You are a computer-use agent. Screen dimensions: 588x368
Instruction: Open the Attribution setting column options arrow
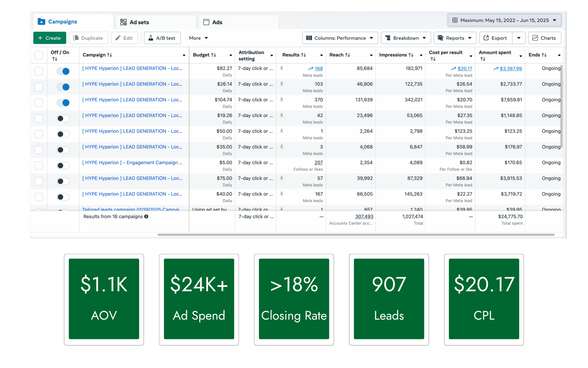(272, 55)
